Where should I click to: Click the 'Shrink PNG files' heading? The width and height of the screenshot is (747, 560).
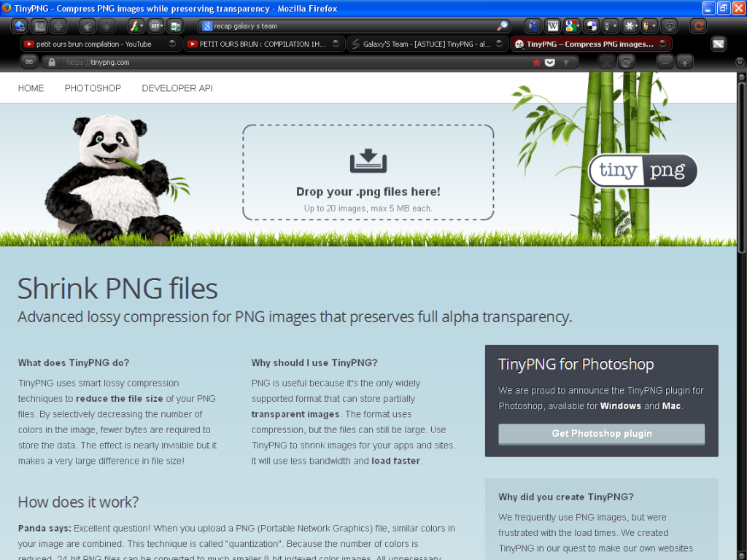pyautogui.click(x=117, y=289)
